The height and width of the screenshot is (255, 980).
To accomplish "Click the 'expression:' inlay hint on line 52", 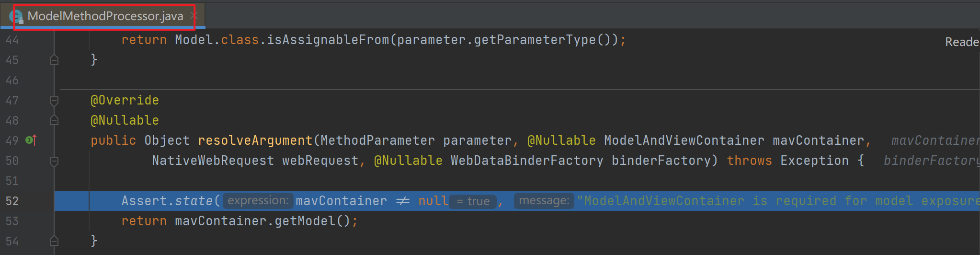I will 258,201.
